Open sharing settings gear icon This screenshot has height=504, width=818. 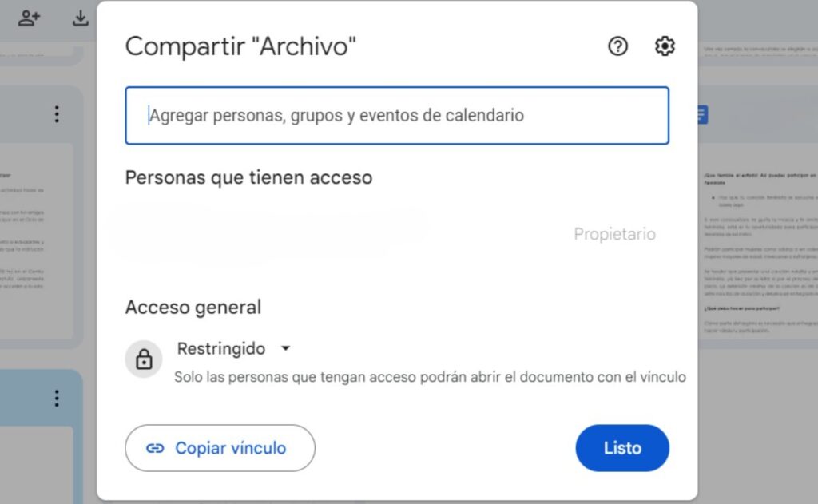pyautogui.click(x=665, y=46)
